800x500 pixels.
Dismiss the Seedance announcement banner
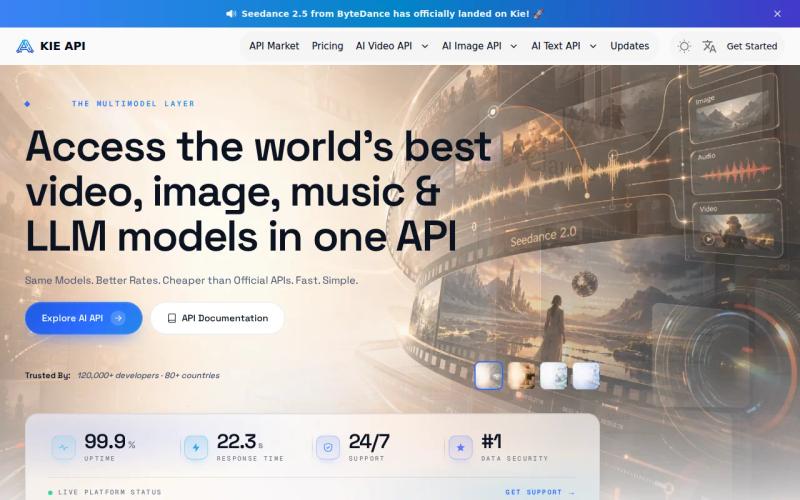tap(777, 14)
